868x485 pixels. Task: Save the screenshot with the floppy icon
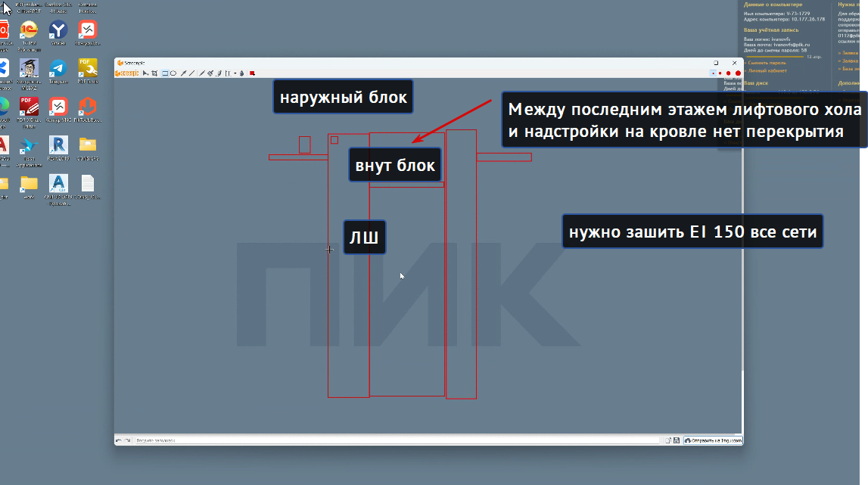click(x=677, y=440)
